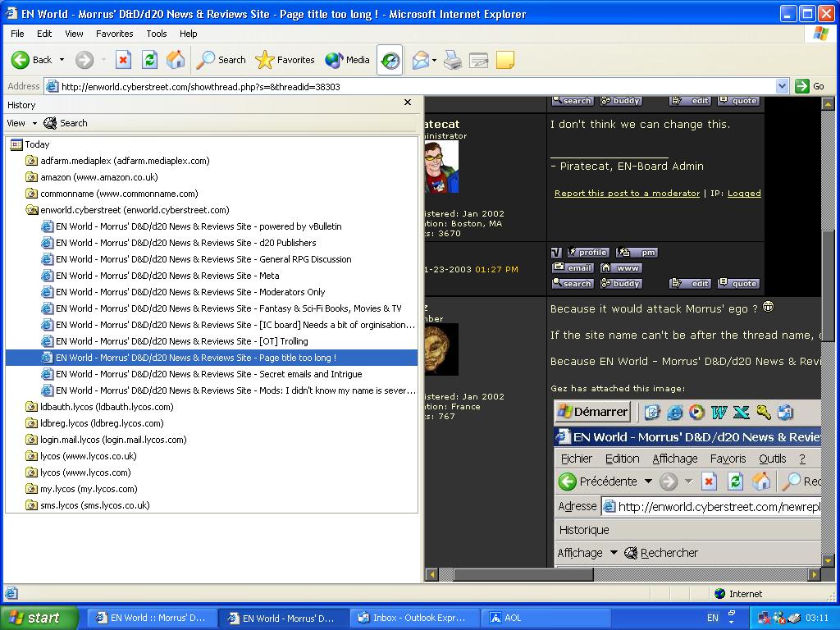The width and height of the screenshot is (840, 630).
Task: Close the History pane
Action: click(407, 103)
